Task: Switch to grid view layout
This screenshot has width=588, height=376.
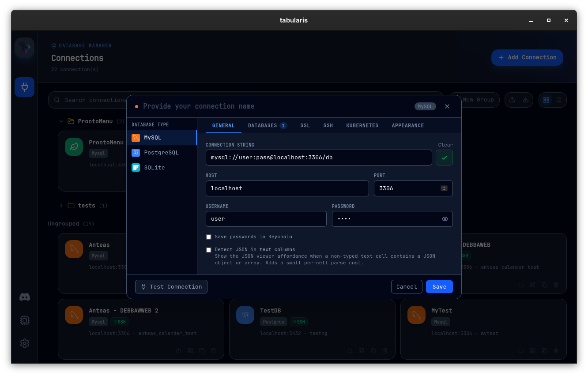Action: pyautogui.click(x=547, y=100)
